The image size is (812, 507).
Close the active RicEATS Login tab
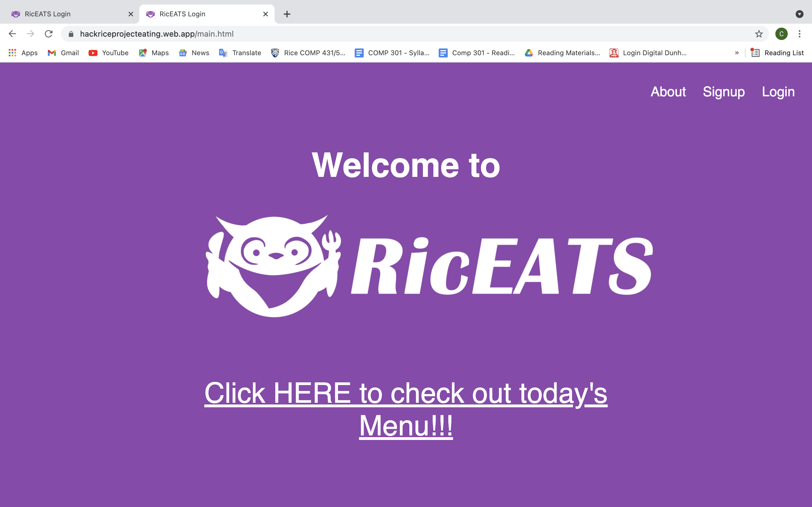(265, 14)
